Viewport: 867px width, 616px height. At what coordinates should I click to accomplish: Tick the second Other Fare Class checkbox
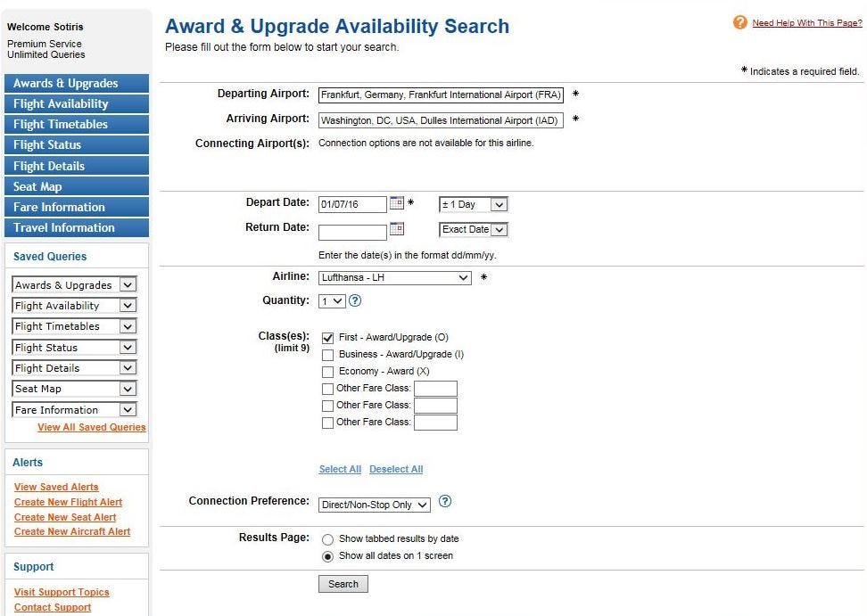point(328,406)
